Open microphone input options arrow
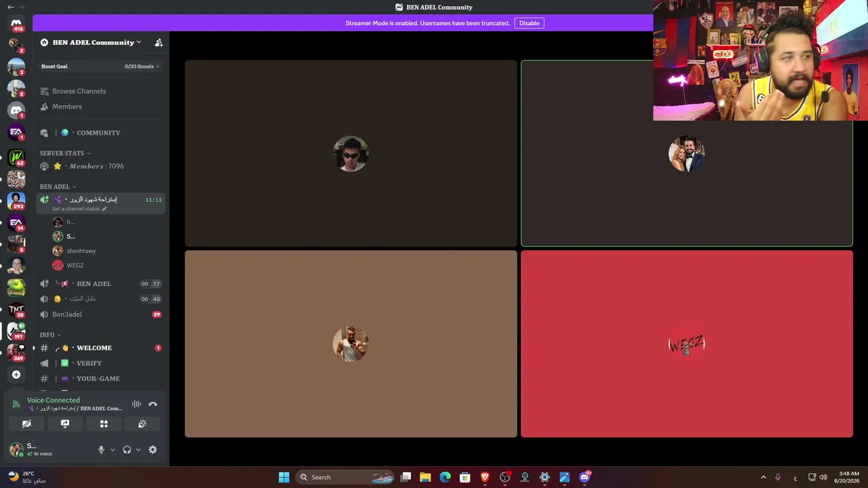The height and width of the screenshot is (488, 868). pyautogui.click(x=113, y=449)
